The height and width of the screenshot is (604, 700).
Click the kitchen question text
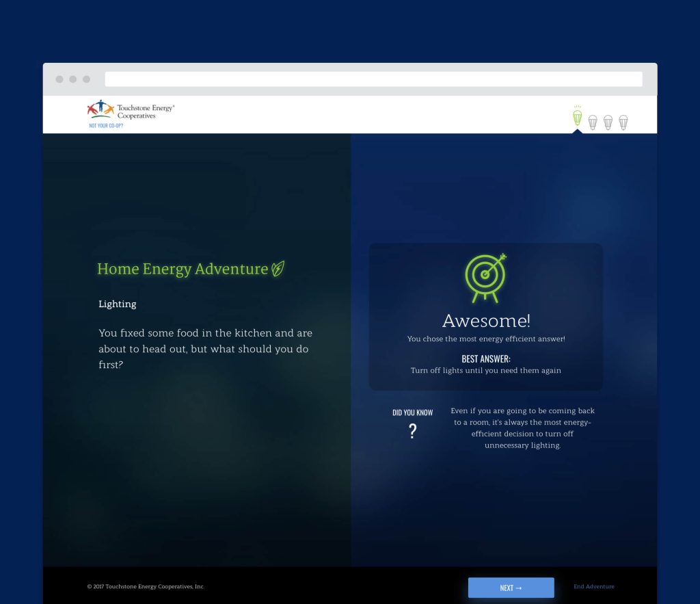point(205,349)
